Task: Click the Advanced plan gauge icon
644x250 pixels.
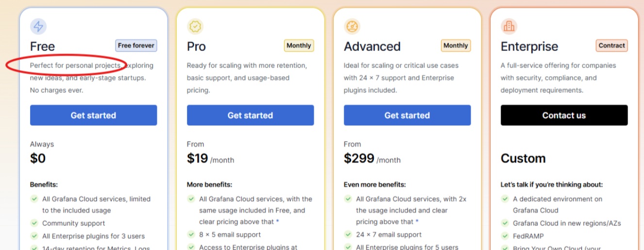Action: click(x=352, y=26)
